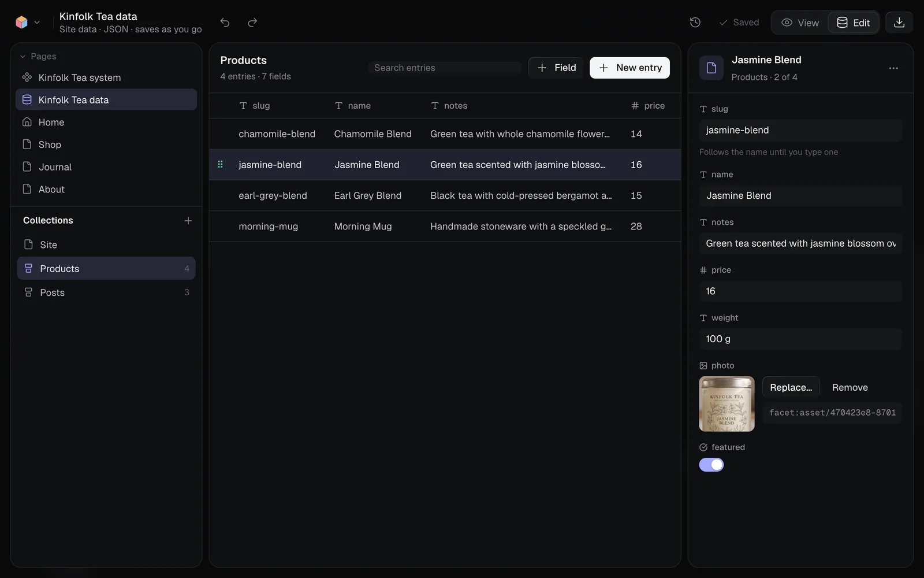The width and height of the screenshot is (924, 578).
Task: Edit the price field value 16
Action: [x=800, y=291]
